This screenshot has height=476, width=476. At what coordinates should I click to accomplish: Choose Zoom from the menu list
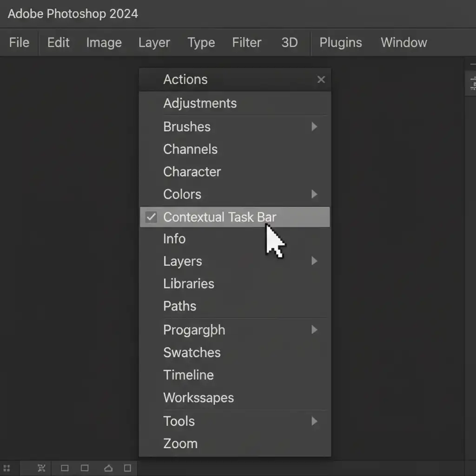tap(180, 443)
